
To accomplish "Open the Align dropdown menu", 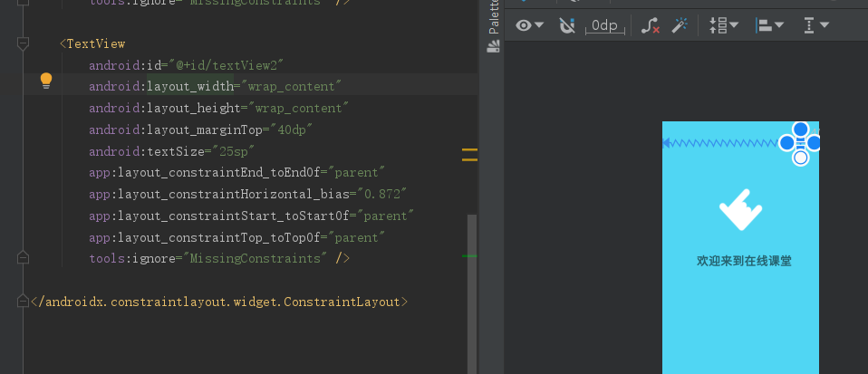I will (x=770, y=25).
